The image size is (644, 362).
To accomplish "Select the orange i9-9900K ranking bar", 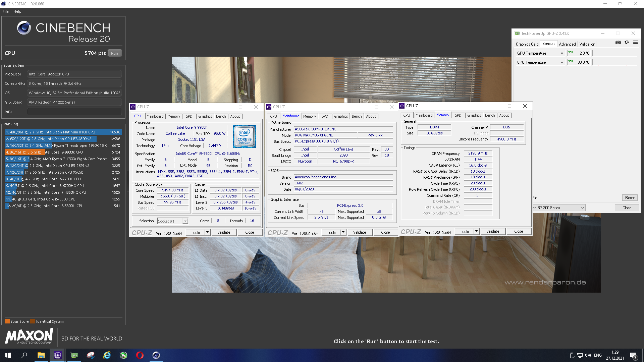I will [x=63, y=152].
